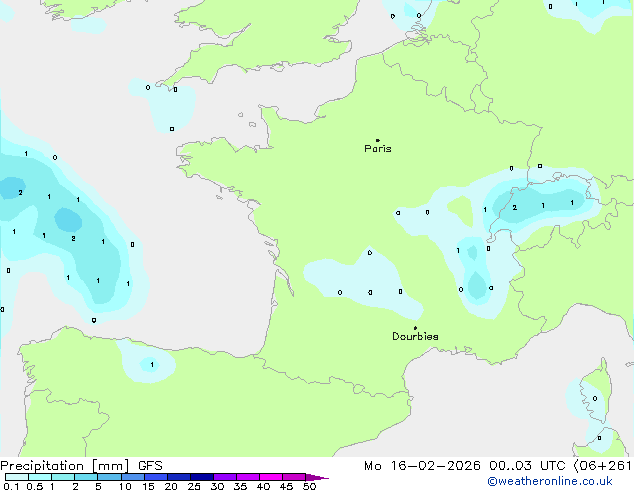Select the 1–2 mm legend swatch
This screenshot has width=634, height=490.
63,477
